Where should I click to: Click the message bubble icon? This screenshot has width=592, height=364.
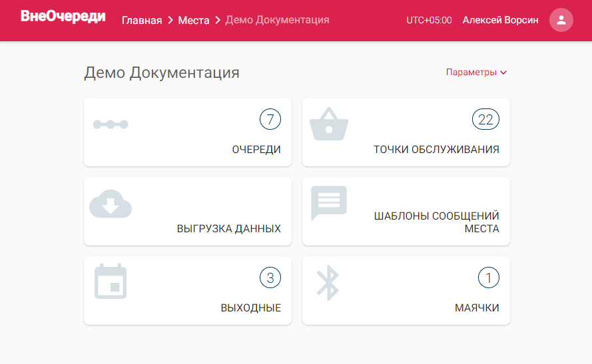click(x=329, y=203)
